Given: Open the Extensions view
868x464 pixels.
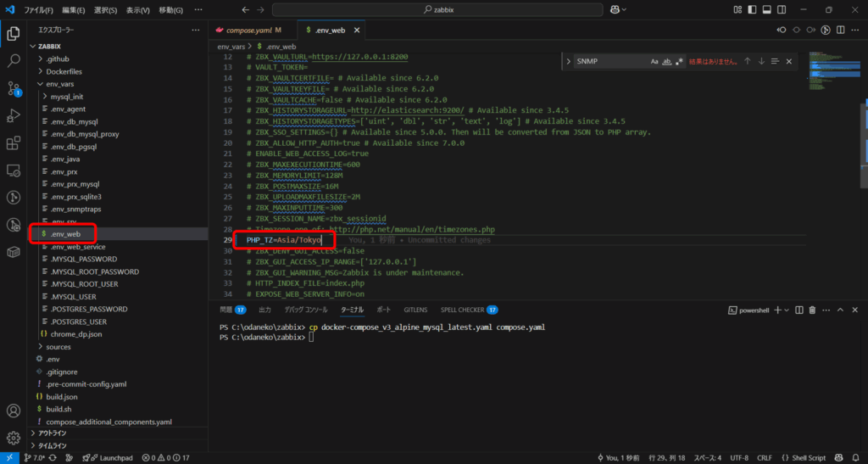Looking at the screenshot, I should pos(14,143).
